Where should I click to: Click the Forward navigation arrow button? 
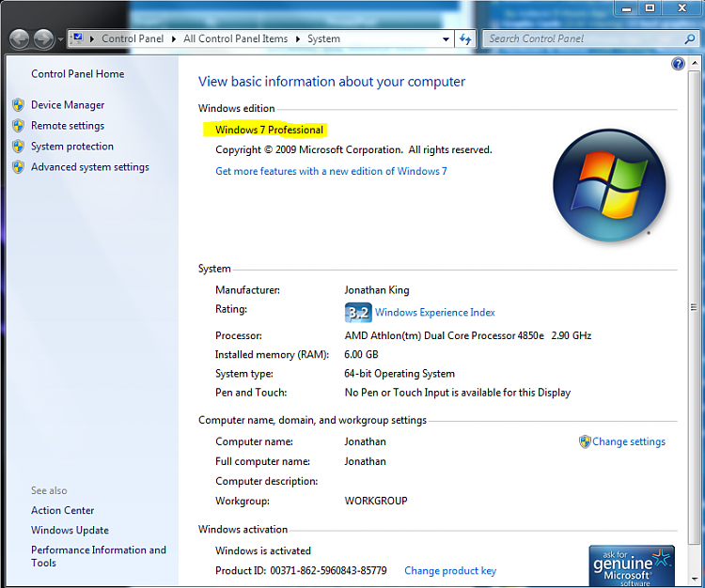click(x=43, y=39)
